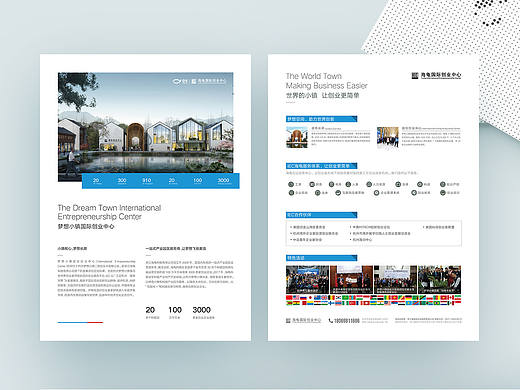
Task: Click the standing people thumbnail beside arch thumbnail
Action: 388,137
